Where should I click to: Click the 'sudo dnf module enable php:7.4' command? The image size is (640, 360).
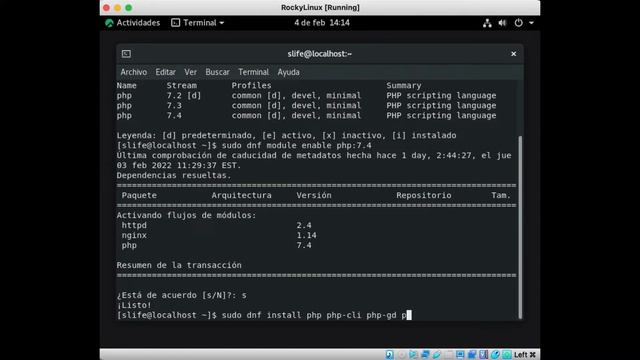pos(297,146)
